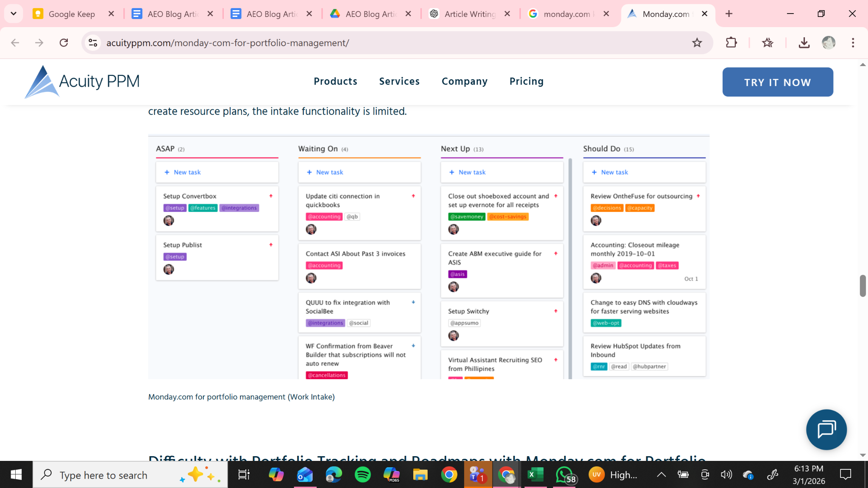
Task: Open the chat widget icon
Action: (x=826, y=429)
